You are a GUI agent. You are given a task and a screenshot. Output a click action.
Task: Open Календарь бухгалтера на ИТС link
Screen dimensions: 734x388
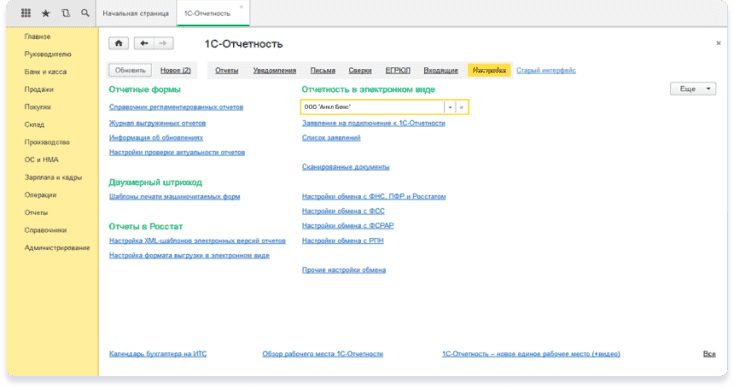(158, 354)
